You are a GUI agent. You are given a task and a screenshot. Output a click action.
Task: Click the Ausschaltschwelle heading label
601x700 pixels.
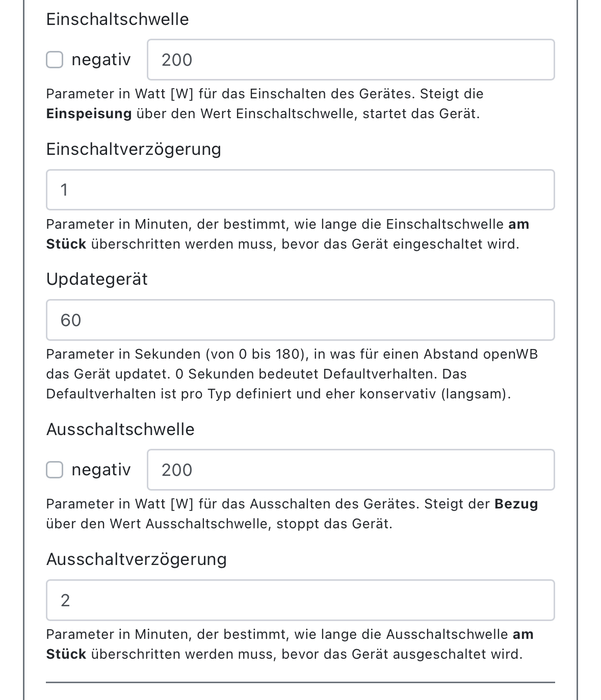120,429
